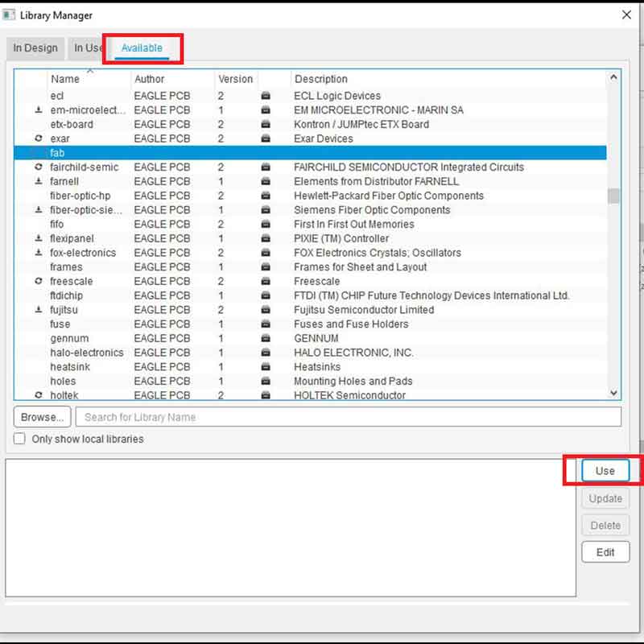Focus the Search for Library Name field
The image size is (644, 644).
[349, 417]
